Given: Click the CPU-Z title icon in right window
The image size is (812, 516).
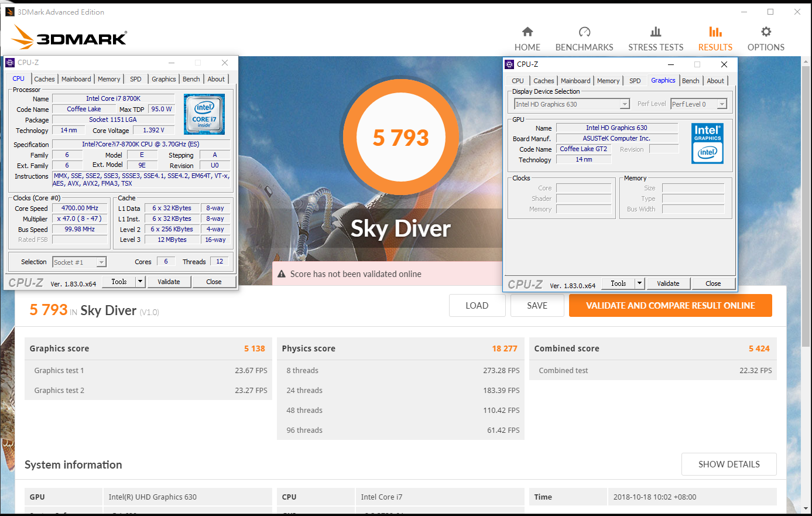Looking at the screenshot, I should 509,64.
